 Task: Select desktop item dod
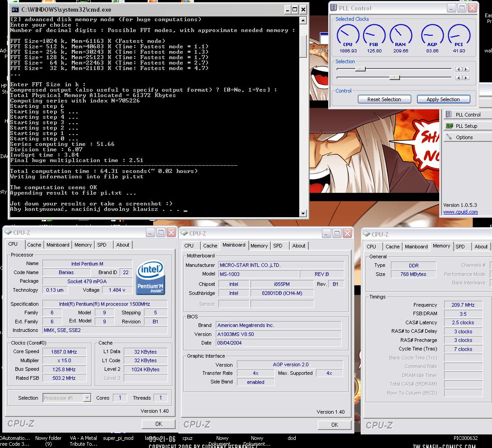point(292,438)
